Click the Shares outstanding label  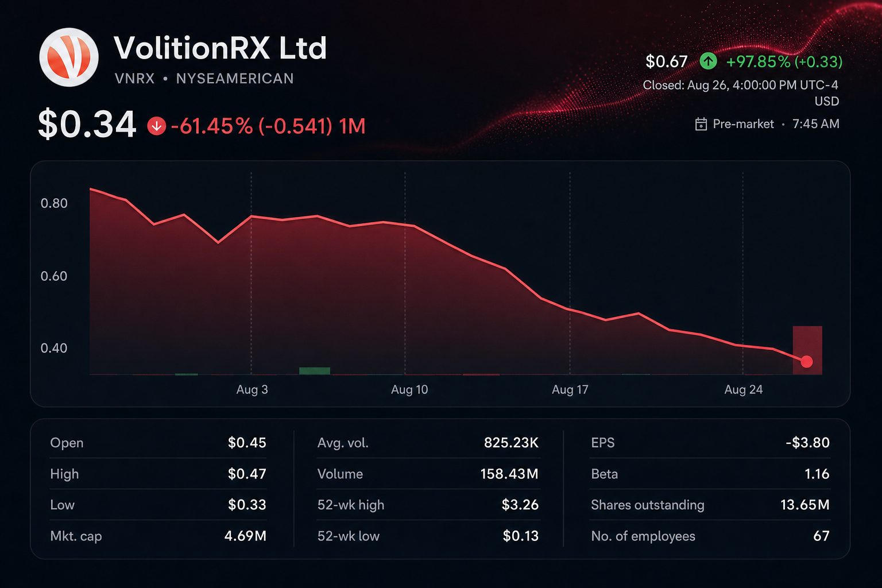[x=648, y=505]
